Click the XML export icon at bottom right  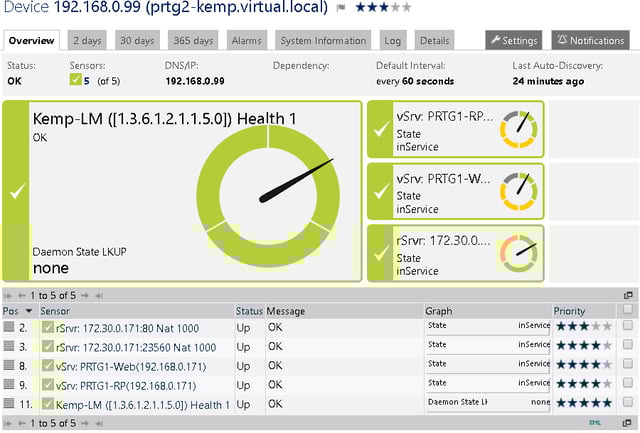coord(594,423)
